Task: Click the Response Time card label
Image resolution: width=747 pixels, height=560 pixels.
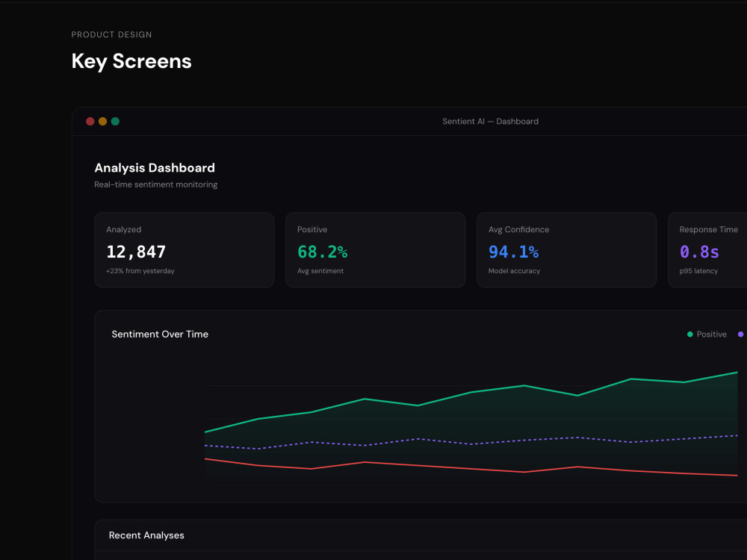Action: tap(708, 229)
